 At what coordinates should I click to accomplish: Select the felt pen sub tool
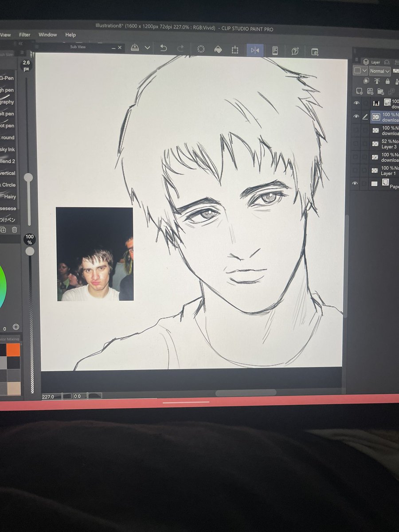tap(7, 114)
